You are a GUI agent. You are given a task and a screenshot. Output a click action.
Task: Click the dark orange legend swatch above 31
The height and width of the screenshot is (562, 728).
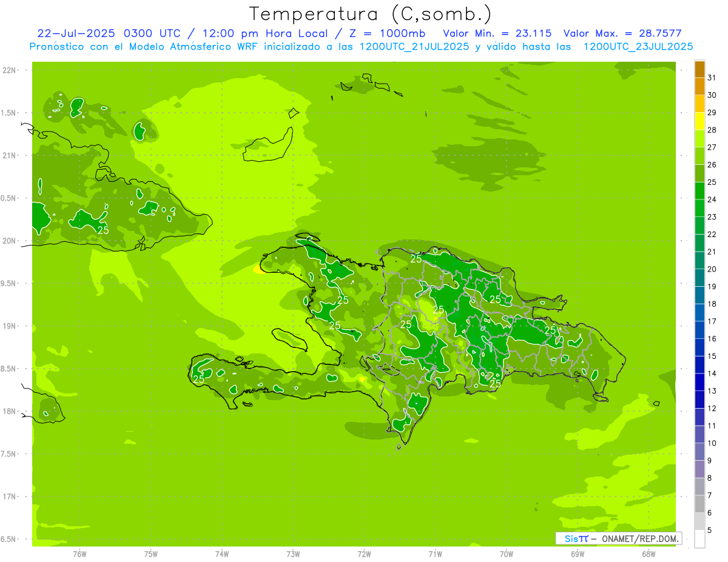pyautogui.click(x=699, y=69)
